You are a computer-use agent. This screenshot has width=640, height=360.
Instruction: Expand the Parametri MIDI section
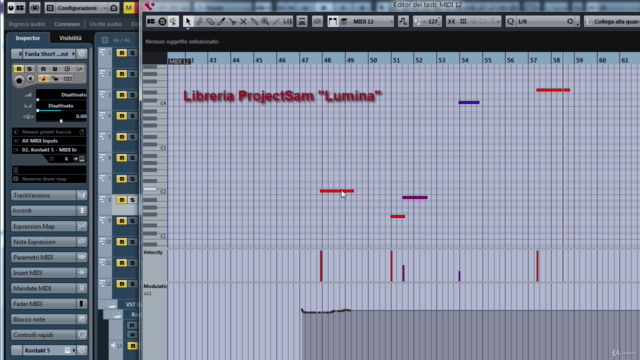[49, 257]
